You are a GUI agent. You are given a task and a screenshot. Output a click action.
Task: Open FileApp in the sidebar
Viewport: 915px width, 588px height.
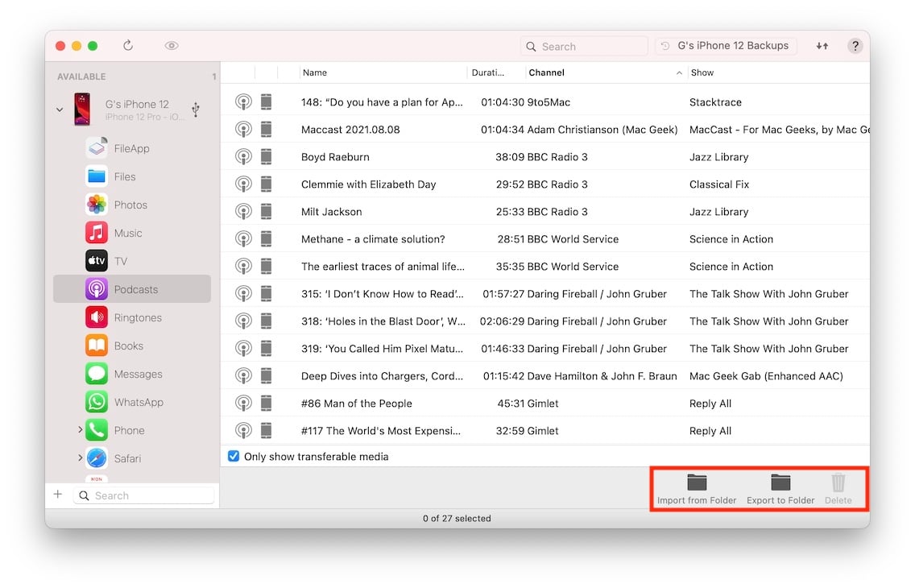click(x=132, y=148)
